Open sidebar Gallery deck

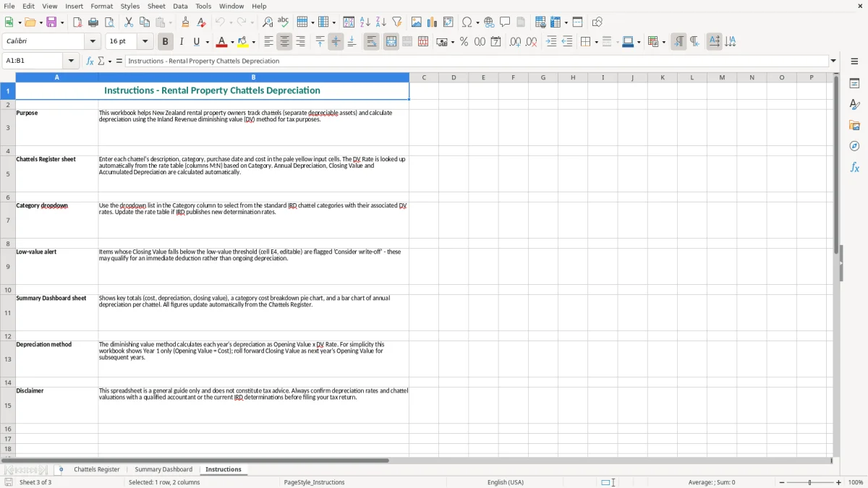point(854,126)
